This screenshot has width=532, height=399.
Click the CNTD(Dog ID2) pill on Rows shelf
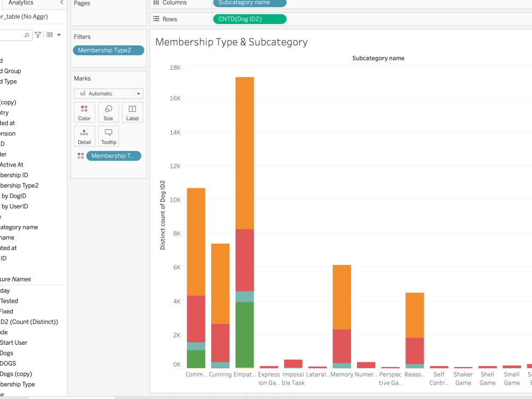pos(250,19)
